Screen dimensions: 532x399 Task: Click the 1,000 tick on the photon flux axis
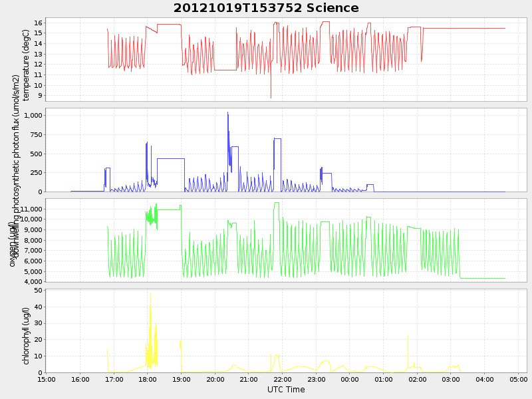(33, 116)
